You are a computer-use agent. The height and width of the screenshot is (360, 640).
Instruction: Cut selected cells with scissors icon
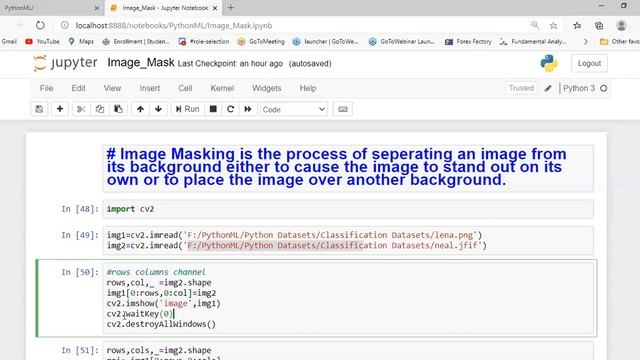point(81,109)
